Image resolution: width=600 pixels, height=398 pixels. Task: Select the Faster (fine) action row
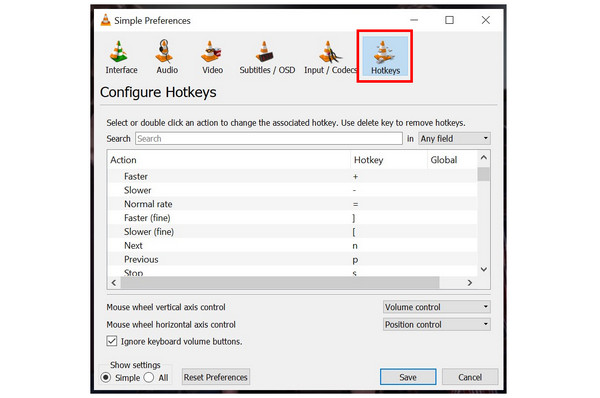point(293,218)
